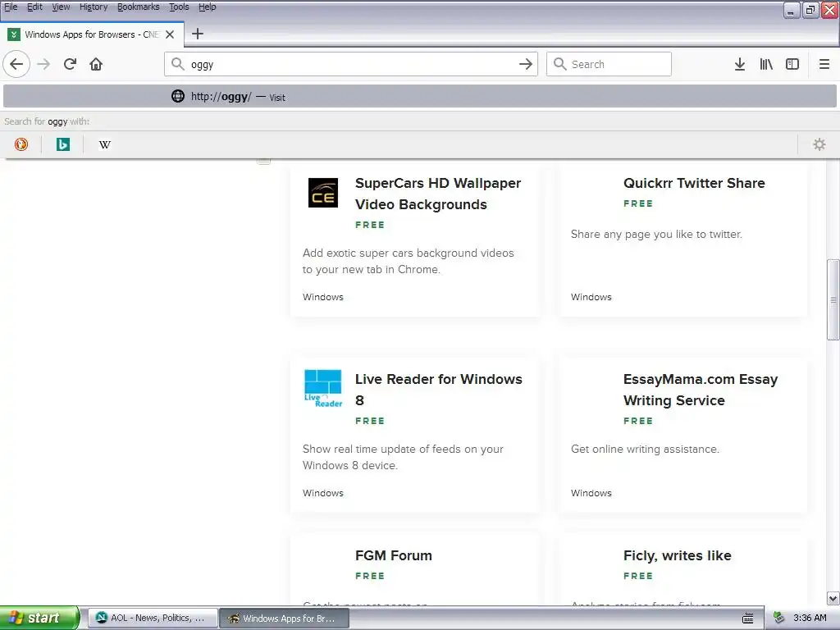
Task: Open the History menu
Action: pos(94,7)
